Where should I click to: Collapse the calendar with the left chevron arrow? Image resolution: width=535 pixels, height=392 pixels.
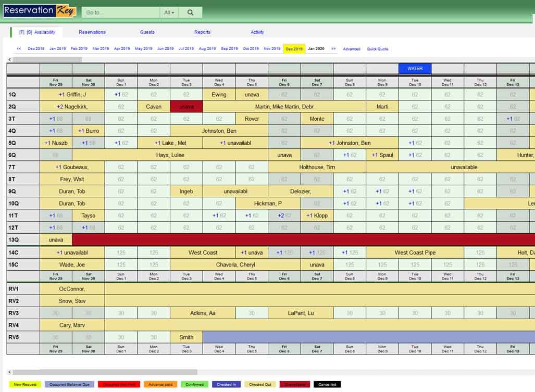(9, 59)
